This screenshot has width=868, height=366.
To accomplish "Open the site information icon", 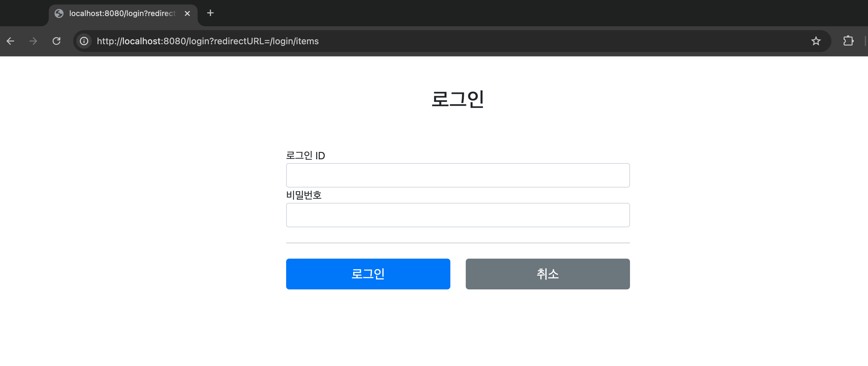I will 84,41.
